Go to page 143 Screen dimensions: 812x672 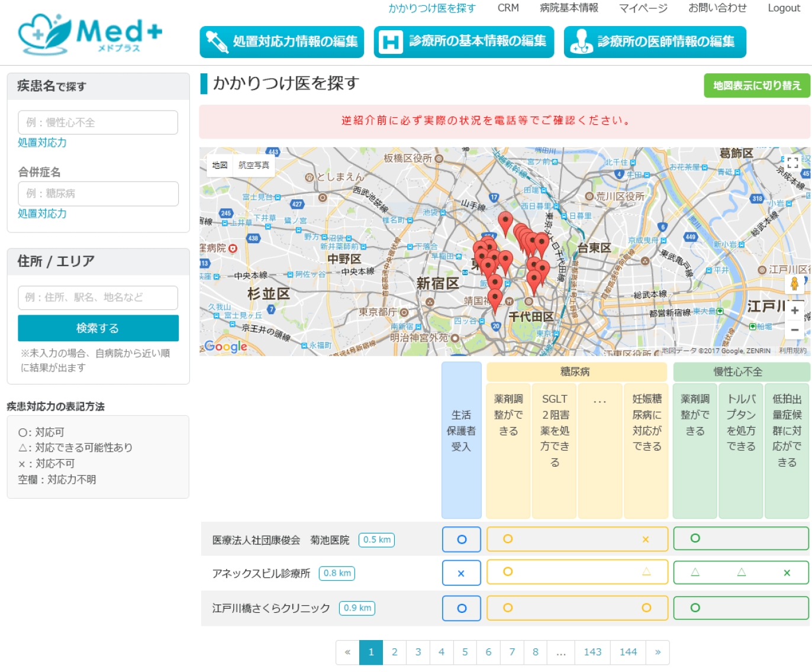click(x=592, y=652)
